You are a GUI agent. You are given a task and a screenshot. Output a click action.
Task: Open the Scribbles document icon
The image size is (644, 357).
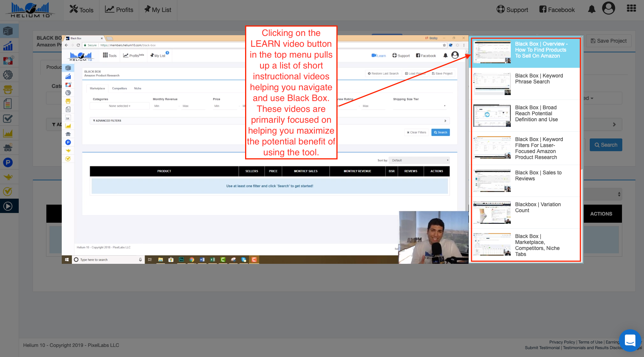pos(8,104)
